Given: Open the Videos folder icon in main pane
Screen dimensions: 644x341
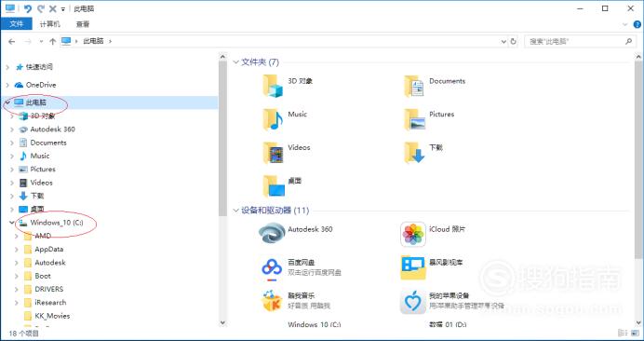Looking at the screenshot, I should coord(273,152).
